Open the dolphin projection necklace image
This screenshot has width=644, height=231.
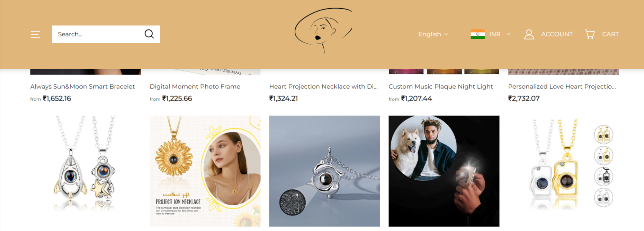pos(324,171)
